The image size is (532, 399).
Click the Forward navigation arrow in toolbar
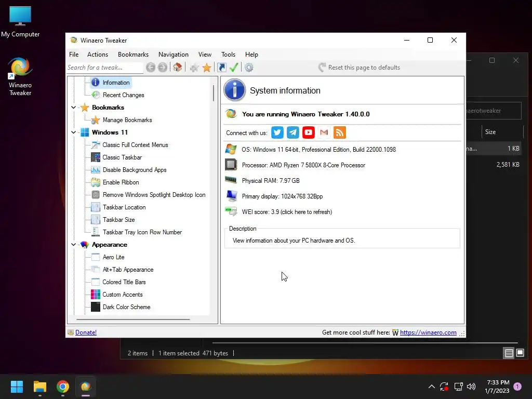point(163,68)
